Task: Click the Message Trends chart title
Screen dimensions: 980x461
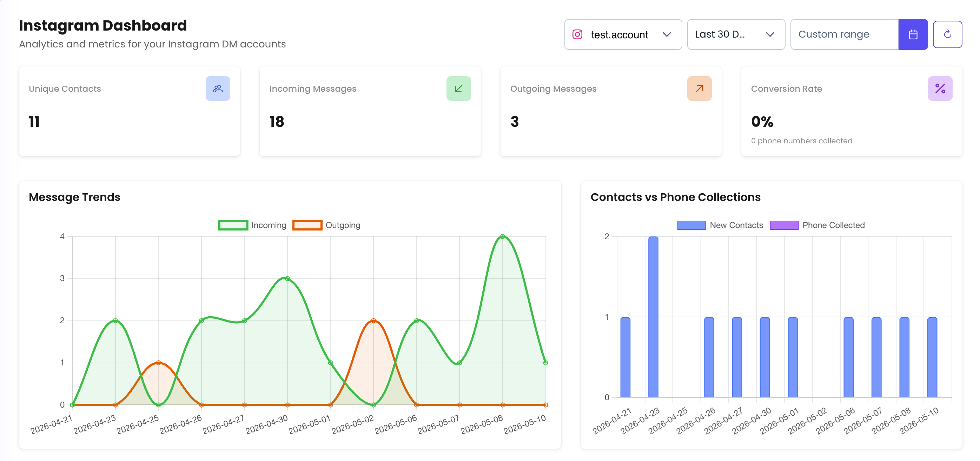Action: click(x=74, y=197)
